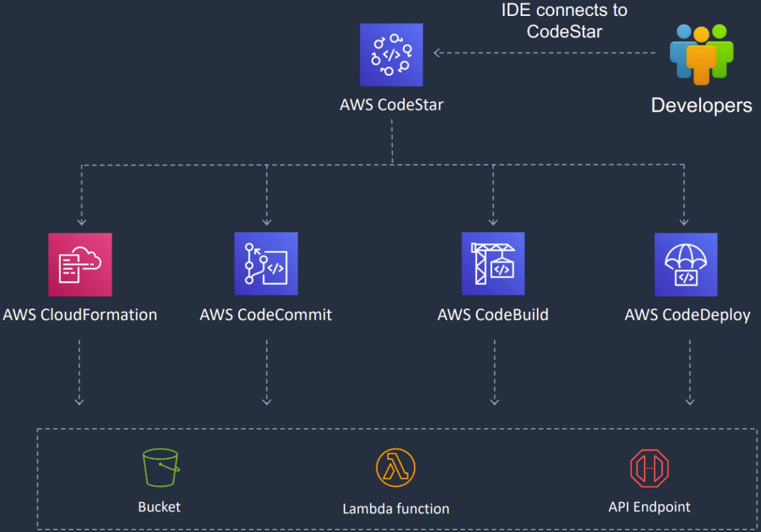Screen dimensions: 761x532
Task: Select the 'IDE connects to CodeStar' caption
Action: coord(564,21)
